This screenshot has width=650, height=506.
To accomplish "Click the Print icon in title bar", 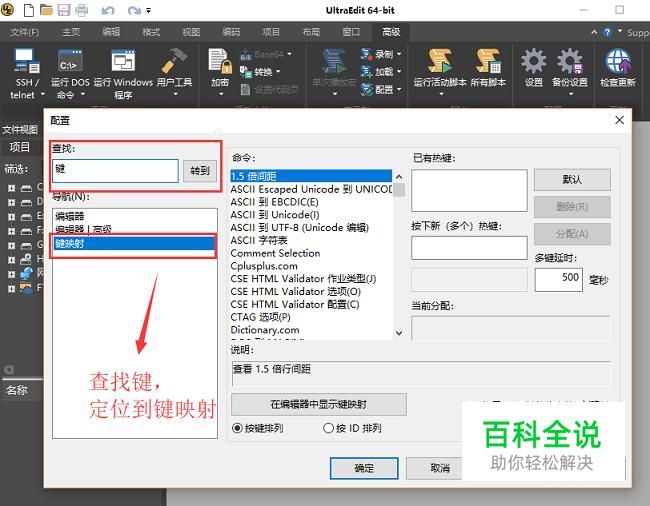I will click(81, 10).
